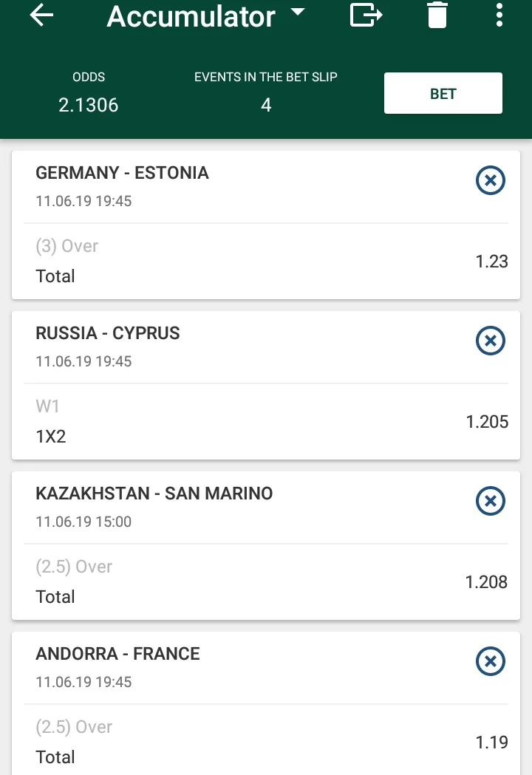The height and width of the screenshot is (775, 532).
Task: Select the 1.23 odds for Germany match
Action: click(x=491, y=262)
